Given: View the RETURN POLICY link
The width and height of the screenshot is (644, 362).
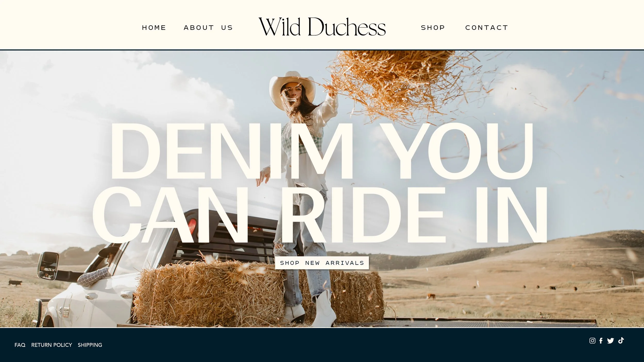Looking at the screenshot, I should 52,345.
